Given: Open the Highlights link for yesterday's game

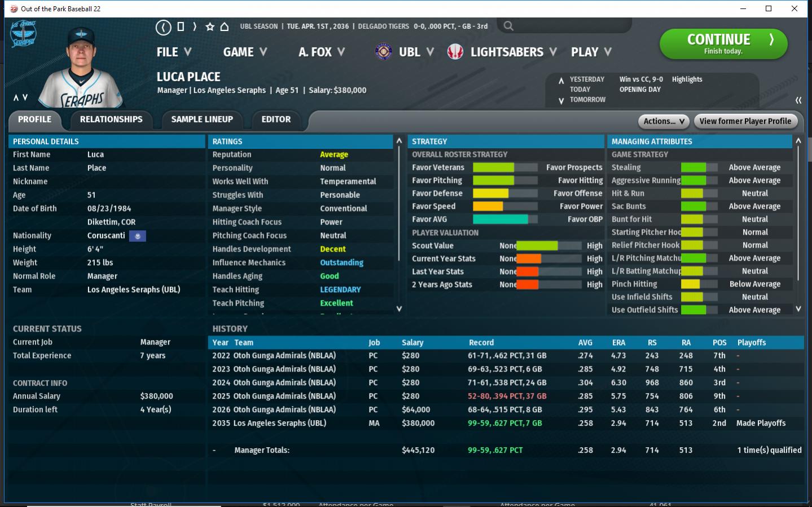Looking at the screenshot, I should click(x=687, y=80).
